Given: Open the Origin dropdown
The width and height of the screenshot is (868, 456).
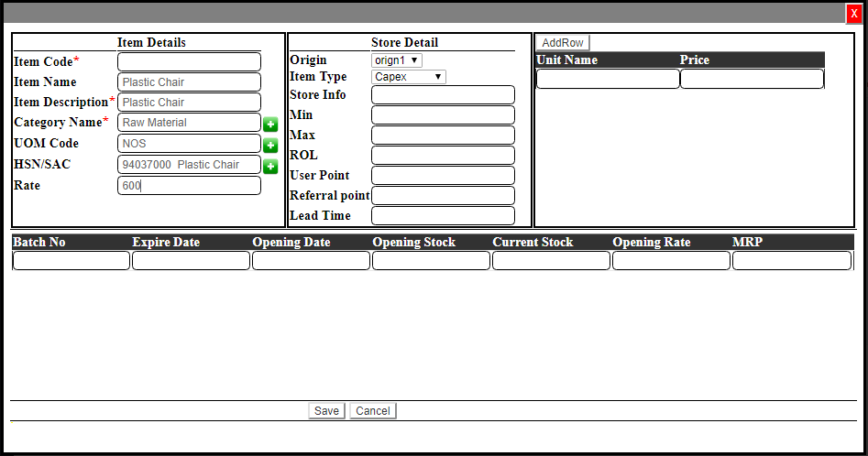Looking at the screenshot, I should click(x=396, y=60).
